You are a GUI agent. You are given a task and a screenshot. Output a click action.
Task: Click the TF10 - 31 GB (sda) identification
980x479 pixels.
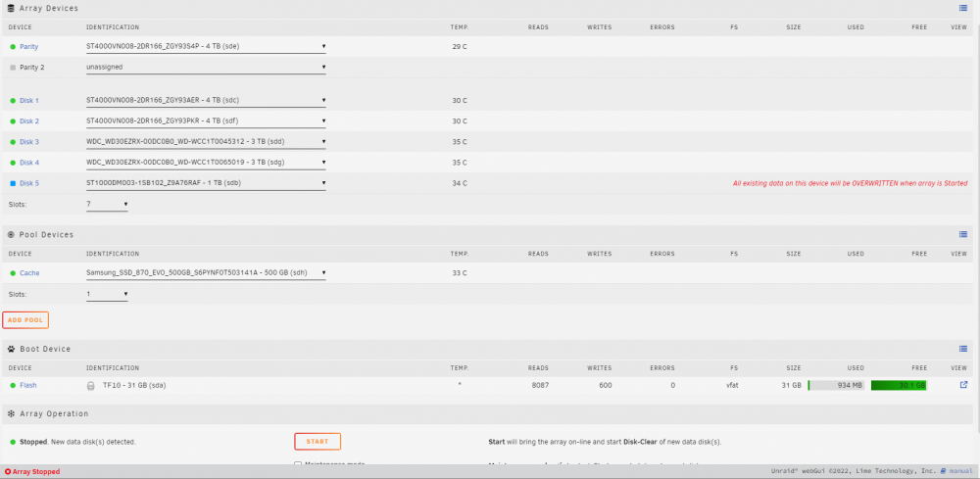[x=134, y=385]
